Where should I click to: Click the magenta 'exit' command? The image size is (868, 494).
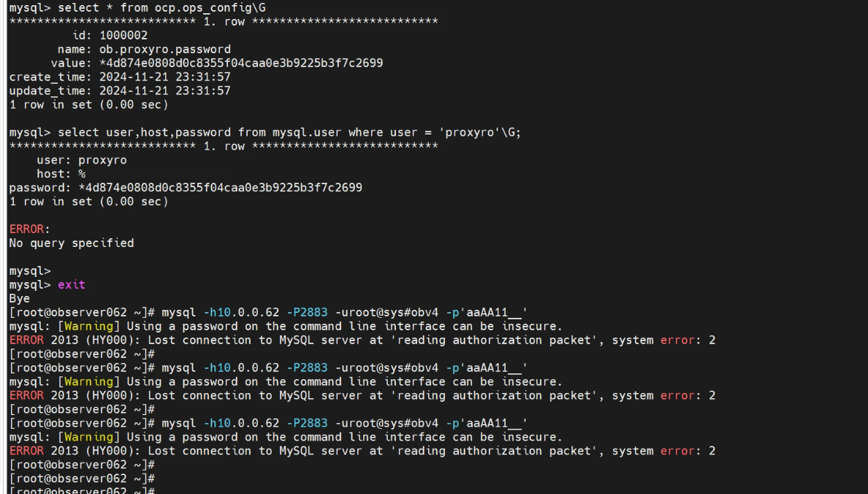(72, 285)
